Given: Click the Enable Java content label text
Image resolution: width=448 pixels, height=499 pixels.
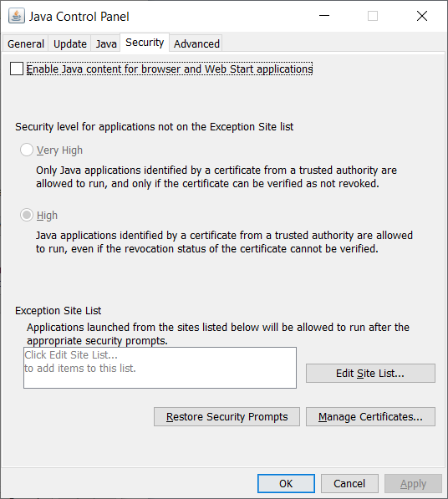Looking at the screenshot, I should pyautogui.click(x=170, y=69).
